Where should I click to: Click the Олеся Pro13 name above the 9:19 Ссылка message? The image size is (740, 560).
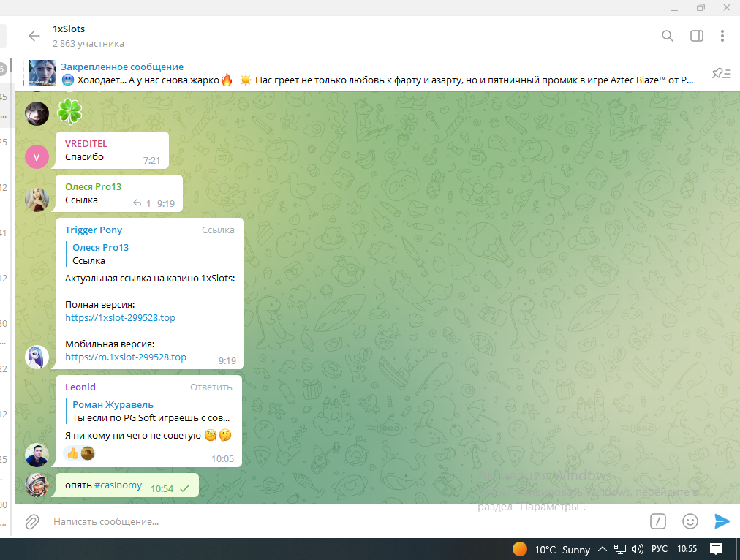[93, 187]
